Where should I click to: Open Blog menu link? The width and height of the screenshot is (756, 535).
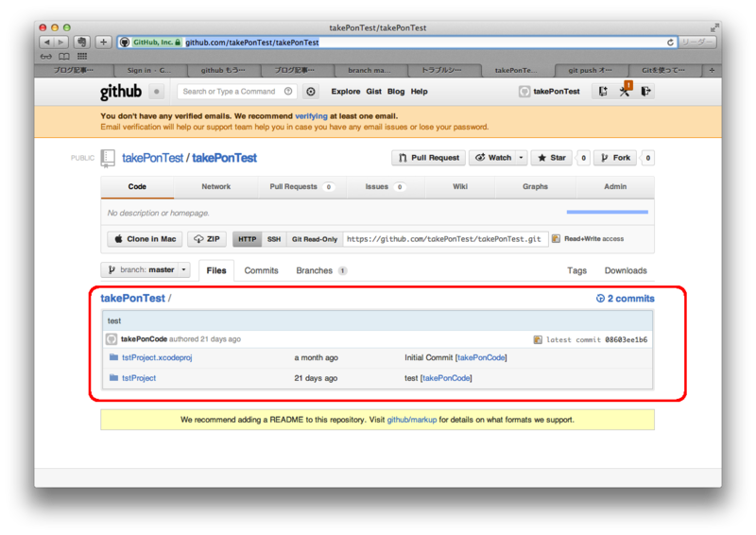(396, 91)
